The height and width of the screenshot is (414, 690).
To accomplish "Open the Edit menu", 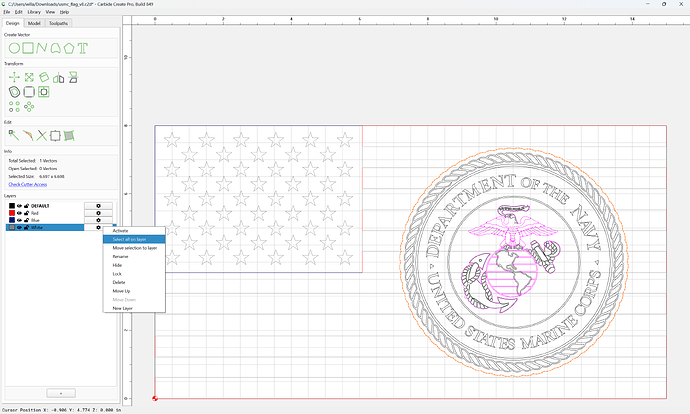I will click(x=18, y=12).
